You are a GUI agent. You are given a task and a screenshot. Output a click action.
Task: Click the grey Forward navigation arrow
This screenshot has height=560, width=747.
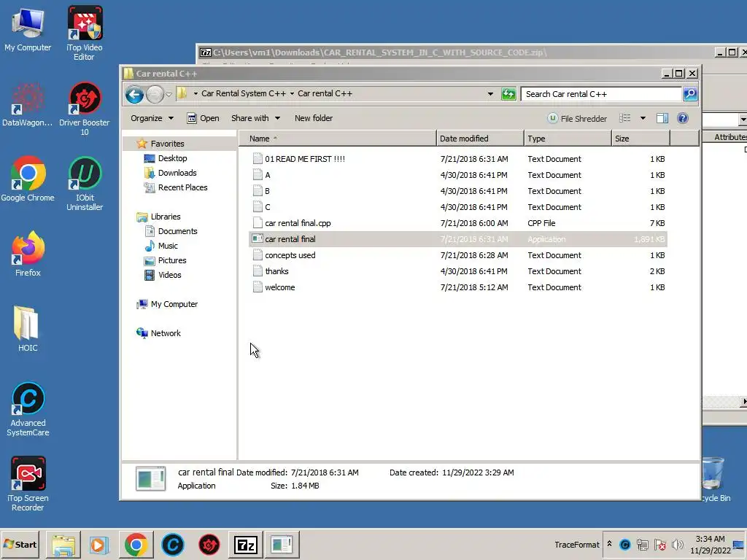tap(155, 95)
